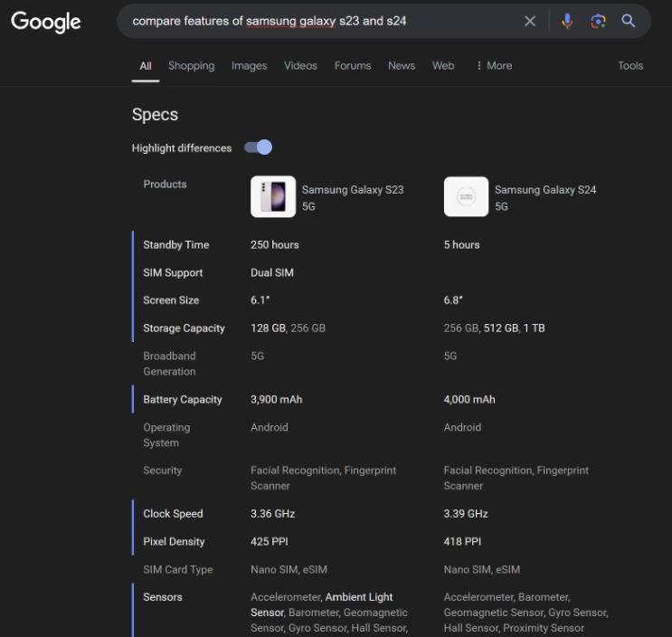Toggle the Highlight differences switch
This screenshot has width=672, height=637.
[x=259, y=147]
